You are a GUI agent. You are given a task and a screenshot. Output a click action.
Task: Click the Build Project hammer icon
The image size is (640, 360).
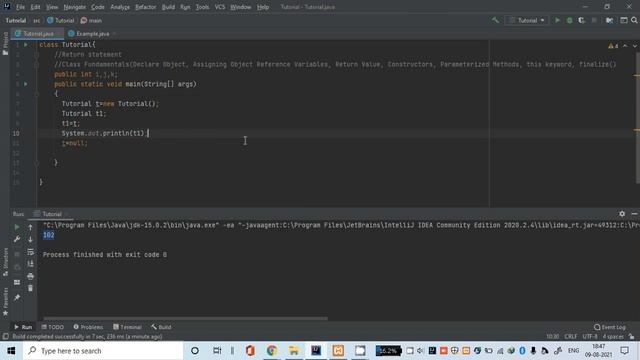[x=495, y=20]
